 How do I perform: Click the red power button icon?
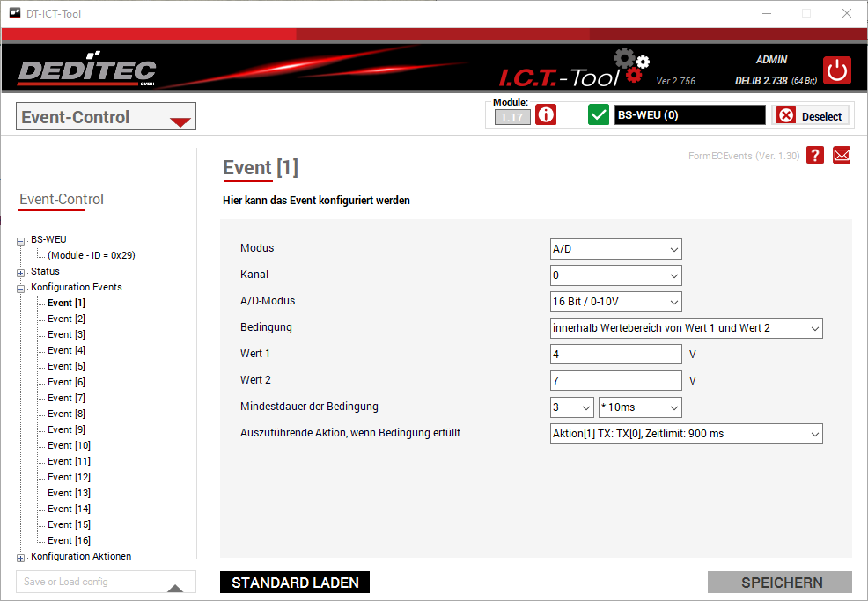836,70
